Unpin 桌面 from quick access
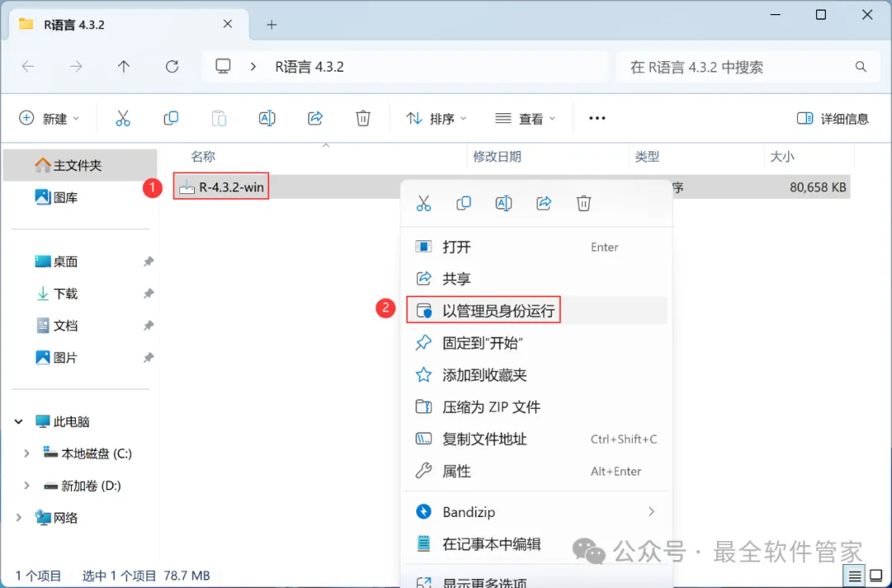Viewport: 892px width, 588px height. (x=149, y=262)
